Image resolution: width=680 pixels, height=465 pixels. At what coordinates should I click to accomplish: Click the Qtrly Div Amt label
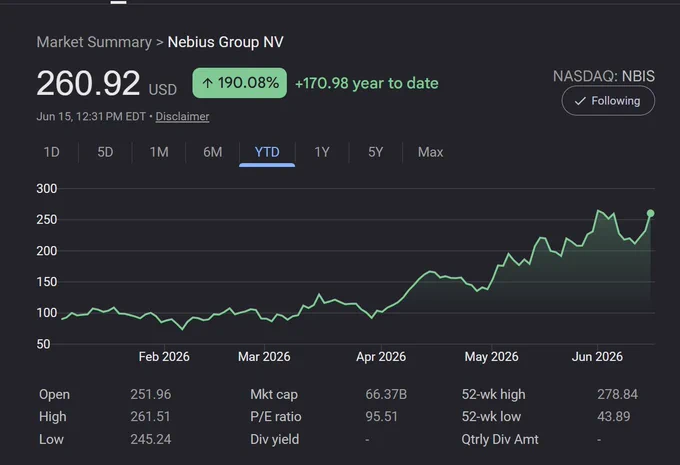(x=500, y=439)
